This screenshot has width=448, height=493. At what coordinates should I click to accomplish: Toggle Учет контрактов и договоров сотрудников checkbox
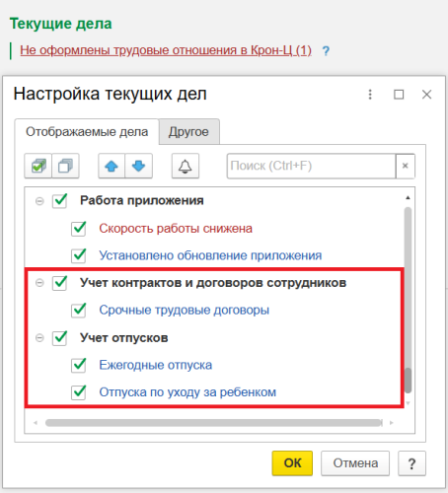(60, 283)
